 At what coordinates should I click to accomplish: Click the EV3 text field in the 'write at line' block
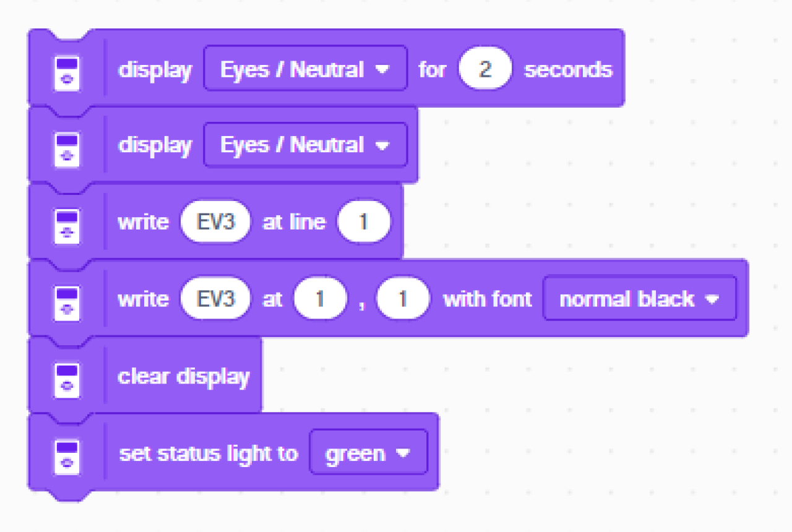(216, 221)
